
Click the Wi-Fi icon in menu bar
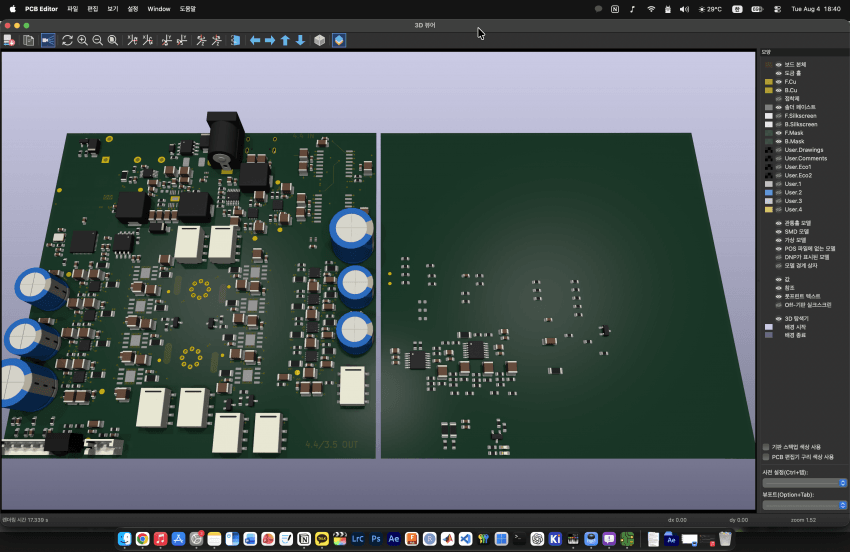coord(651,9)
